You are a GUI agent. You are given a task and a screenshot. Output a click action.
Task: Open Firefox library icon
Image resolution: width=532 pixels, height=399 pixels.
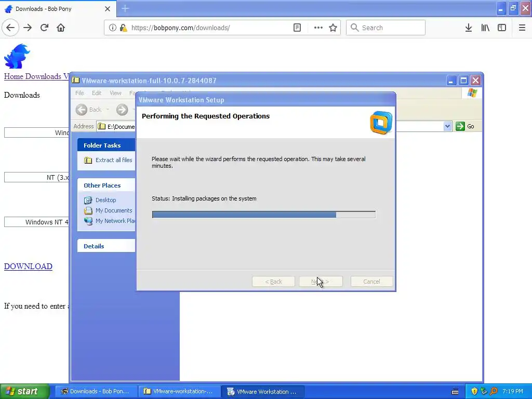pos(485,28)
